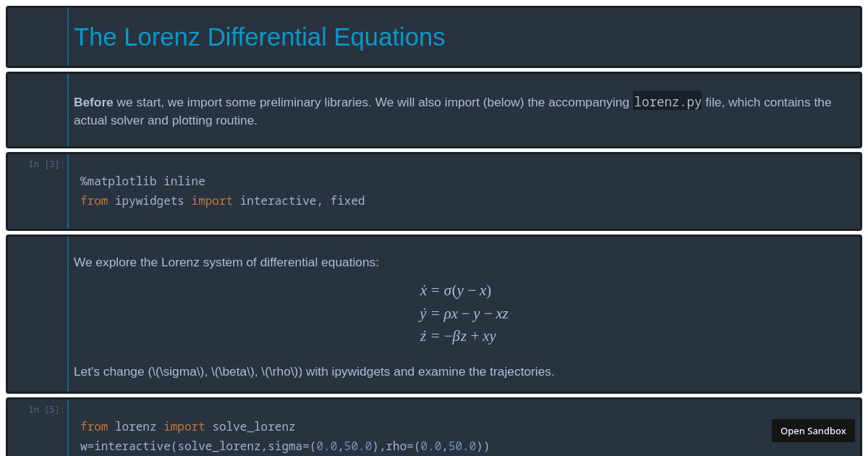Click the Lorenz Differential Equations heading
Screen dimensions: 868x456
(x=259, y=37)
